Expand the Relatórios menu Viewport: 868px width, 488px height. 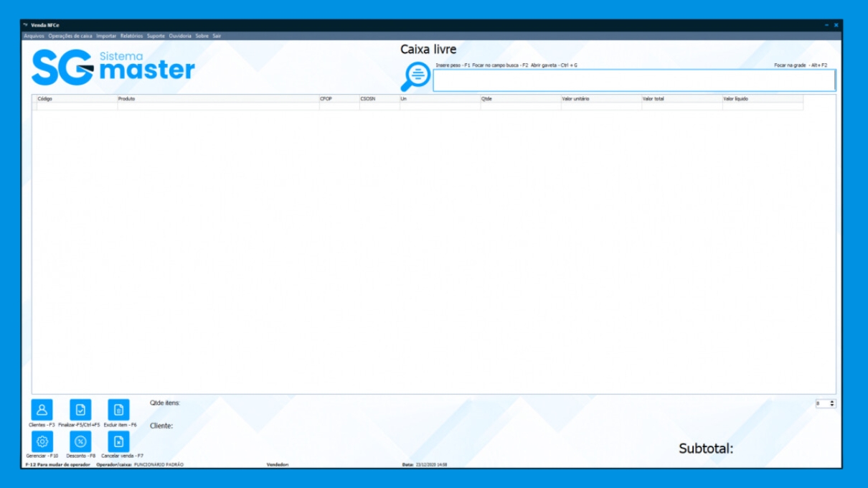131,36
